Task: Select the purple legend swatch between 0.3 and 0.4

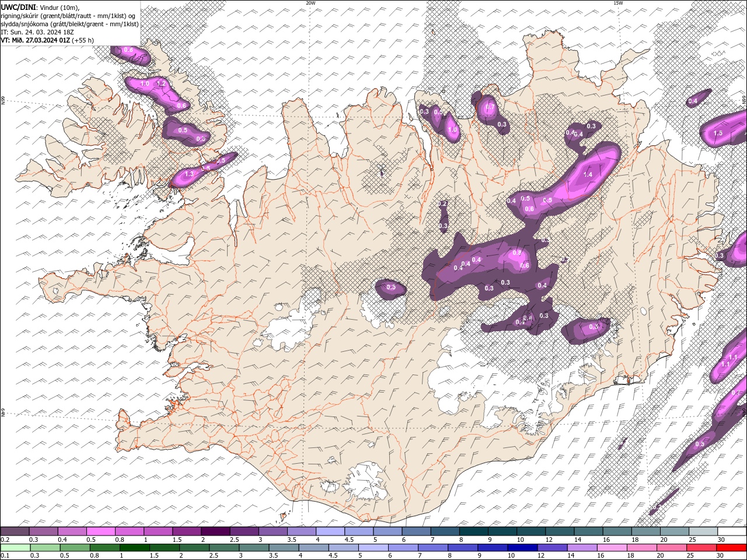Action: [x=43, y=531]
